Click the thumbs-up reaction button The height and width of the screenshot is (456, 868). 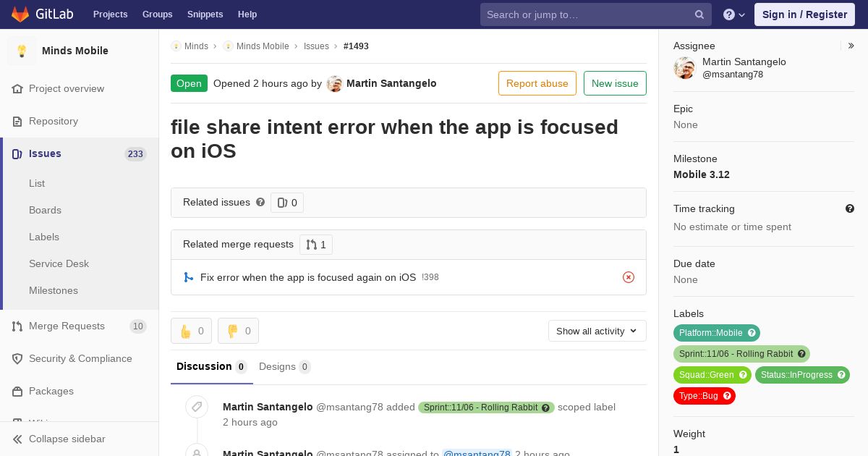(x=191, y=331)
